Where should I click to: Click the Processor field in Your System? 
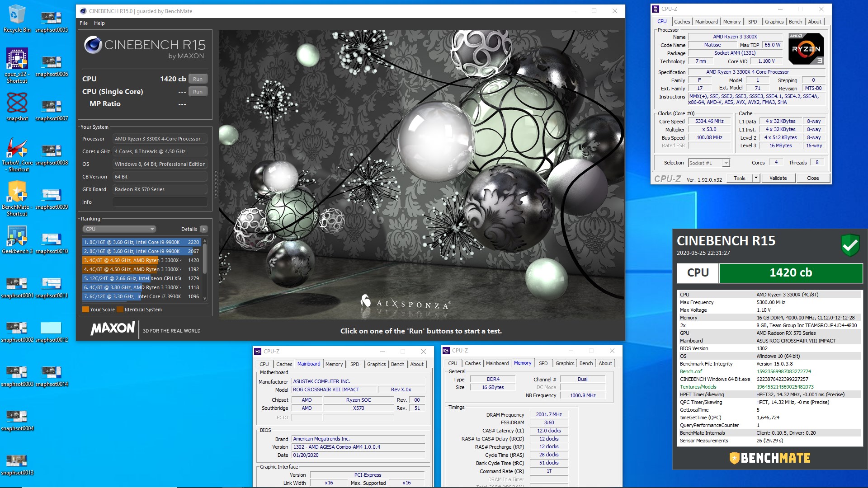(x=160, y=139)
